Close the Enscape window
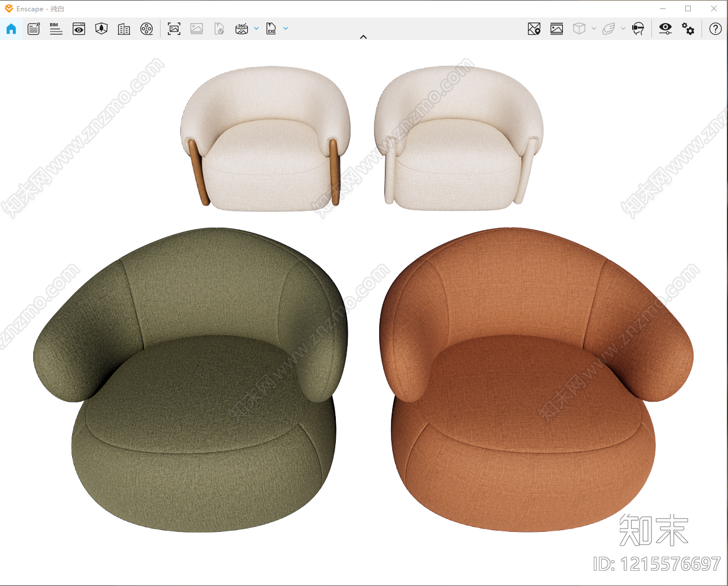728x586 pixels. 714,8
